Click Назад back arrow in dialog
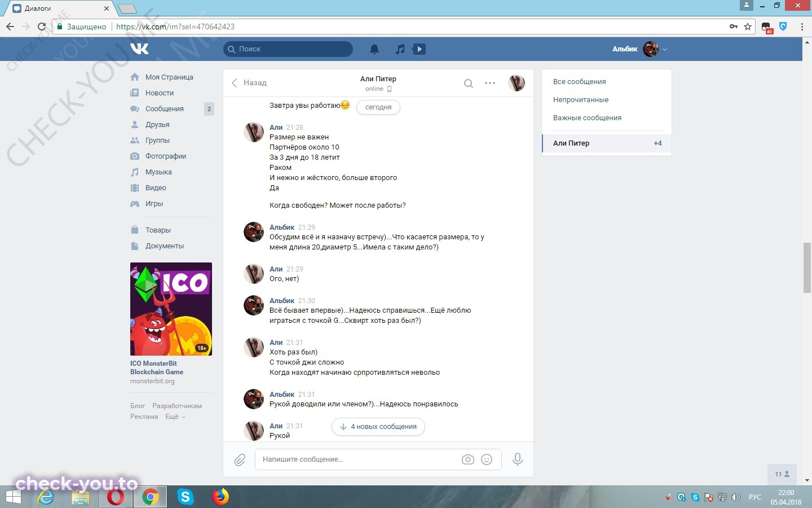 click(x=249, y=83)
